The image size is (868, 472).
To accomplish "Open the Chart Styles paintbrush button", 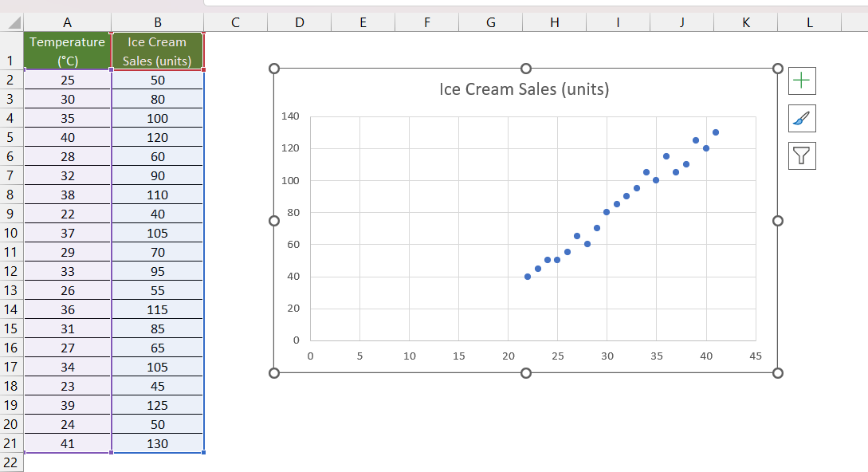I will [x=802, y=119].
